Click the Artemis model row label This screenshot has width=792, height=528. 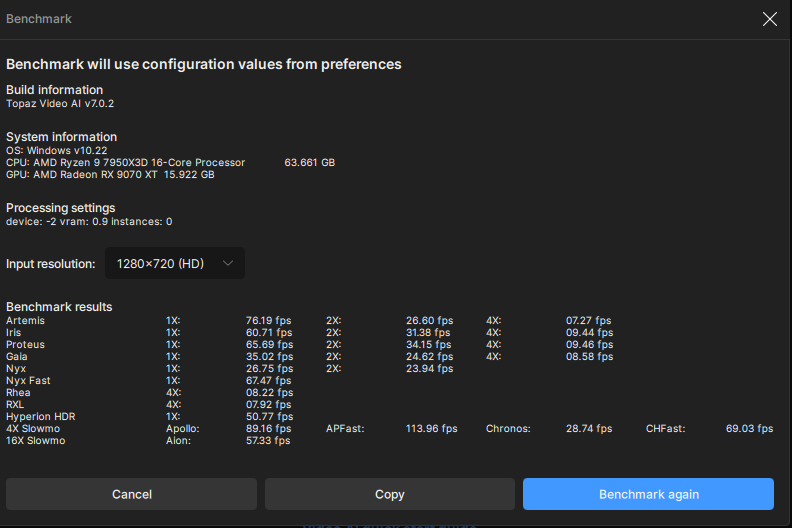click(x=25, y=321)
